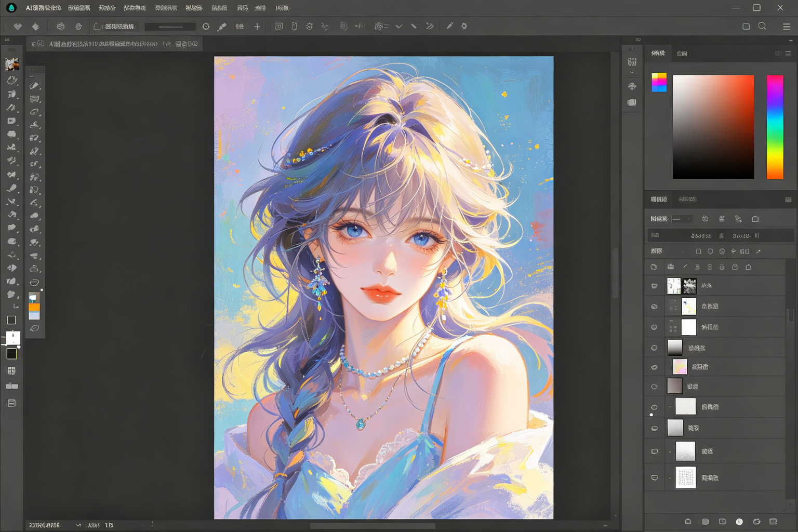Click the labeled button left of brush-size field
The image size is (798, 532).
115,26
